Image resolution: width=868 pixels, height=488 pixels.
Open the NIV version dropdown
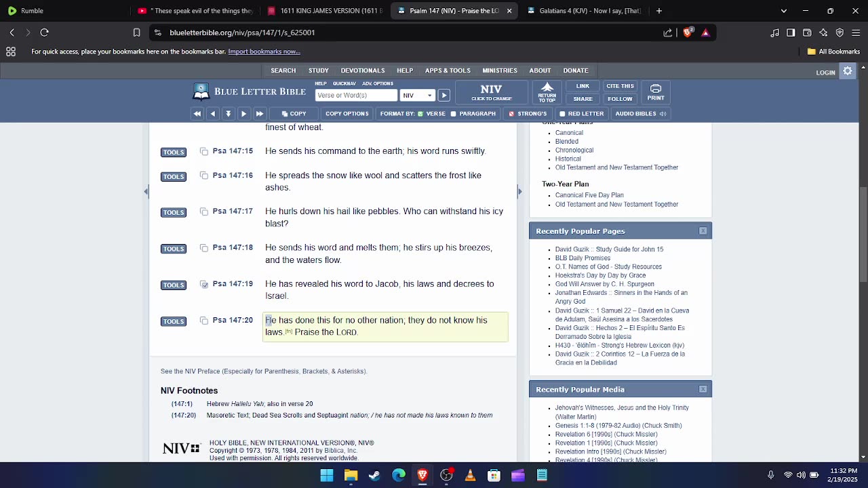[417, 96]
